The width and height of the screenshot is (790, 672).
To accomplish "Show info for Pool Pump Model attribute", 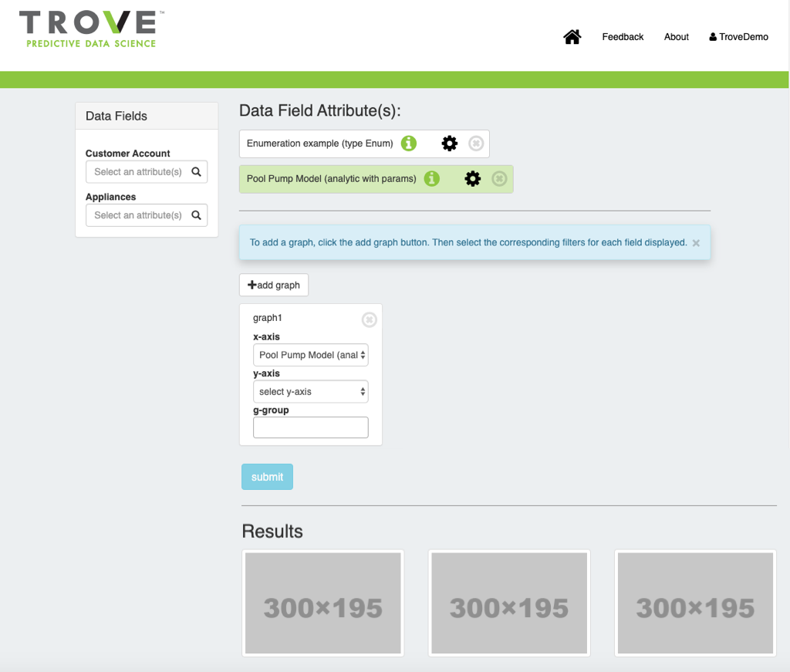I will (x=431, y=179).
